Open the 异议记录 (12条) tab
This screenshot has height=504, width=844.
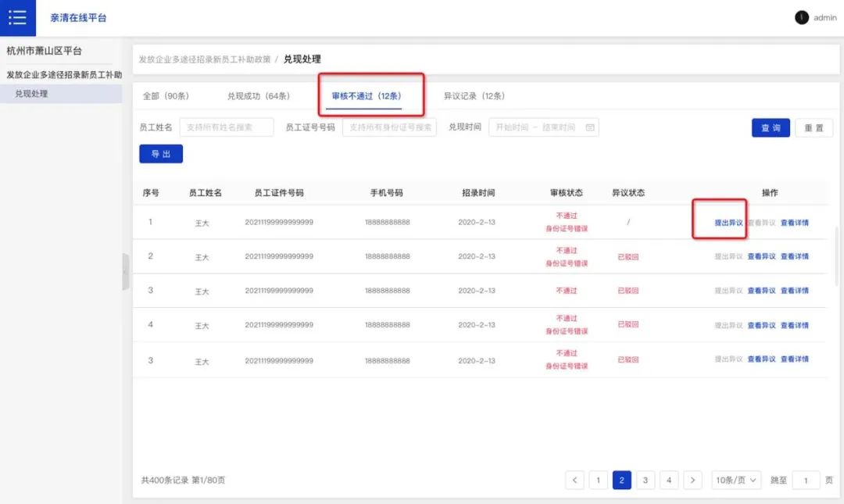[474, 96]
